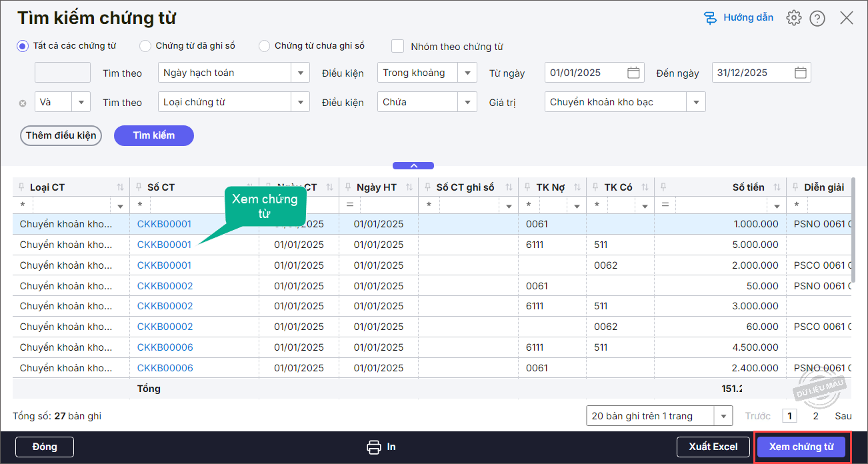Image resolution: width=868 pixels, height=464 pixels.
Task: Click the help question mark icon
Action: point(817,18)
